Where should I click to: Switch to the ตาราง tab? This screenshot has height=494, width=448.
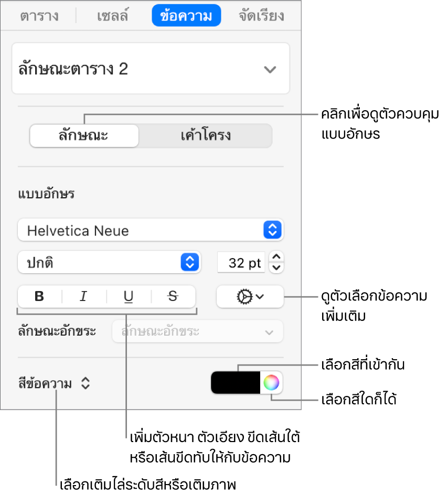39,16
